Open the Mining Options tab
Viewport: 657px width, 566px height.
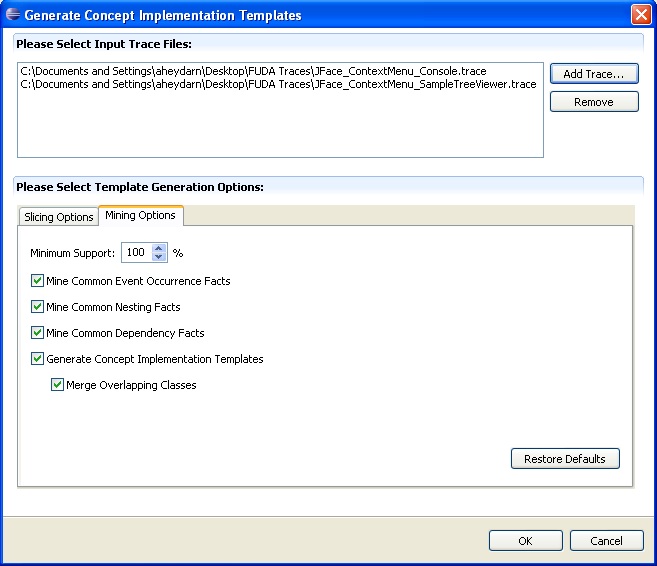point(140,216)
